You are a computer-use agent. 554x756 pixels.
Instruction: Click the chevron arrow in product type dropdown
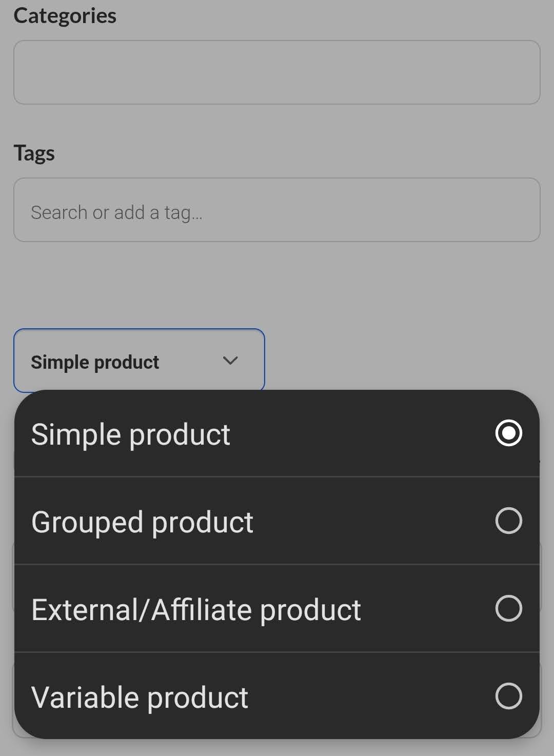230,361
